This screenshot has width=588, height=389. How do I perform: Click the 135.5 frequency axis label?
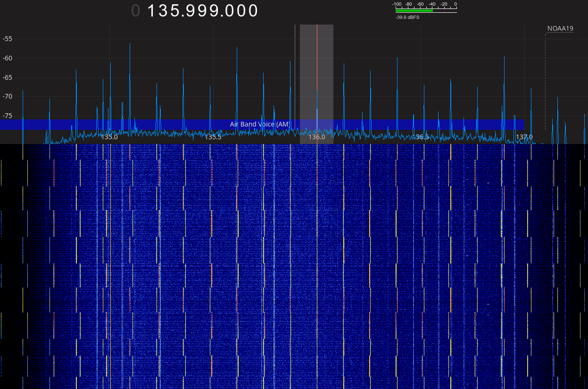click(x=213, y=137)
